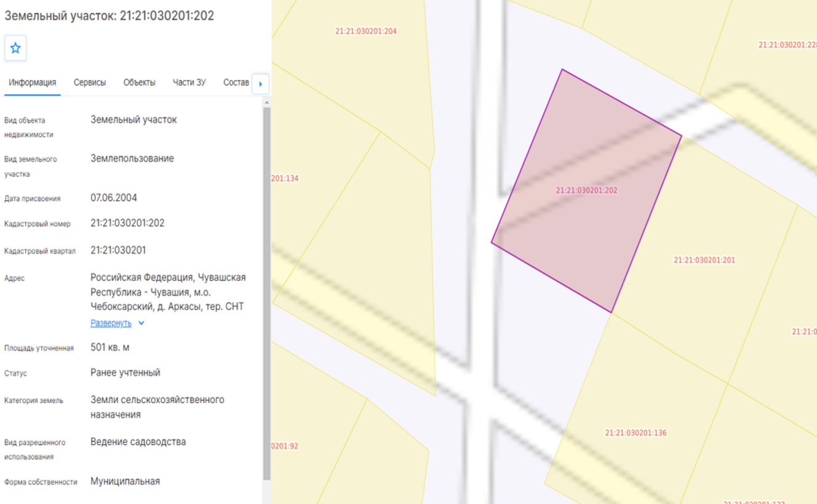Screen dimensions: 817x504
Task: Click label Вид объекта недвижимости
Action: click(29, 127)
